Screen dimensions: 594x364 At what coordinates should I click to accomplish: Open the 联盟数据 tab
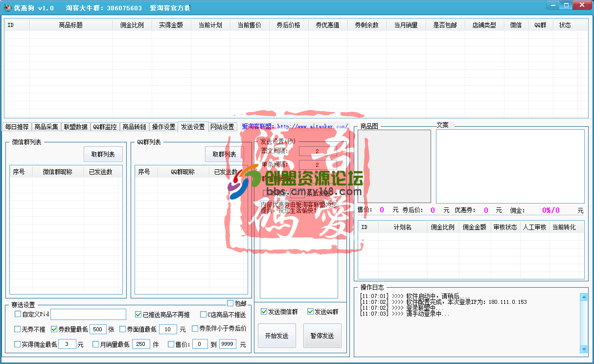click(x=75, y=127)
